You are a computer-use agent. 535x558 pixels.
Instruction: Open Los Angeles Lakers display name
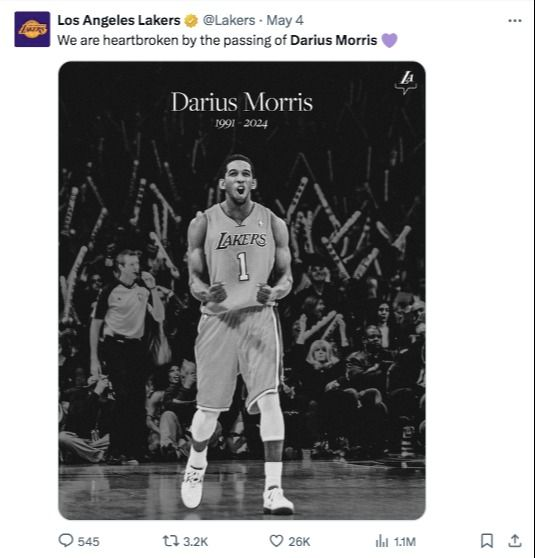click(119, 20)
